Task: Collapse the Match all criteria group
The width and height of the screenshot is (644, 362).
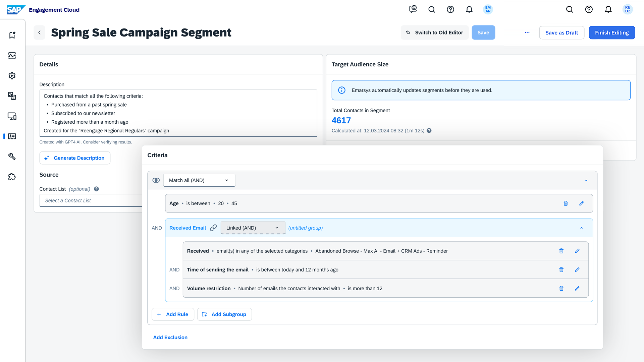Action: tap(586, 180)
